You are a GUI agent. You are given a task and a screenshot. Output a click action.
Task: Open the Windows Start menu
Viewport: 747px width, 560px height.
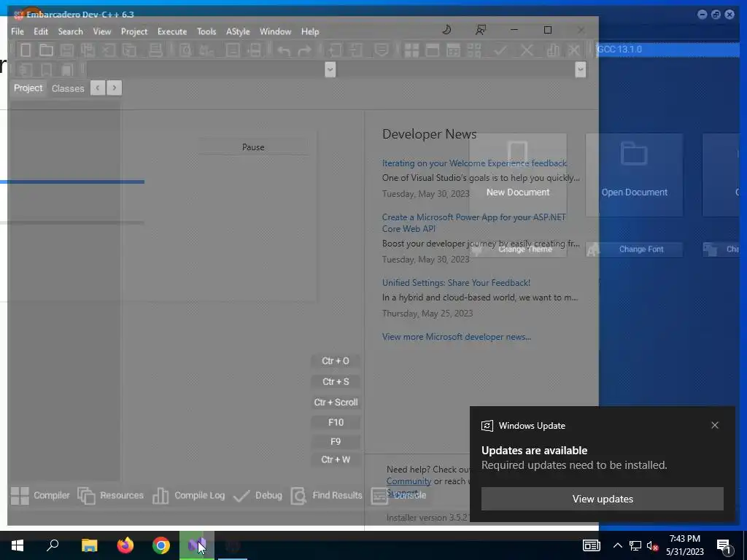(x=18, y=545)
